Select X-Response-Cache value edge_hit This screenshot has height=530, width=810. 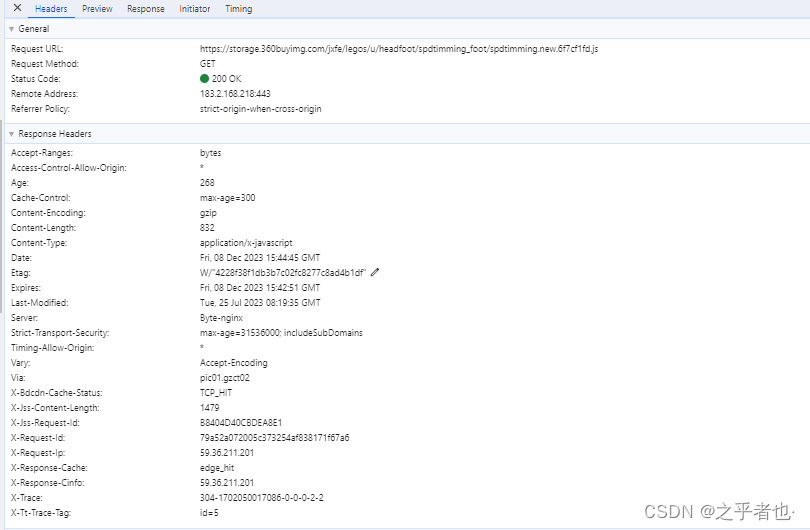[217, 467]
